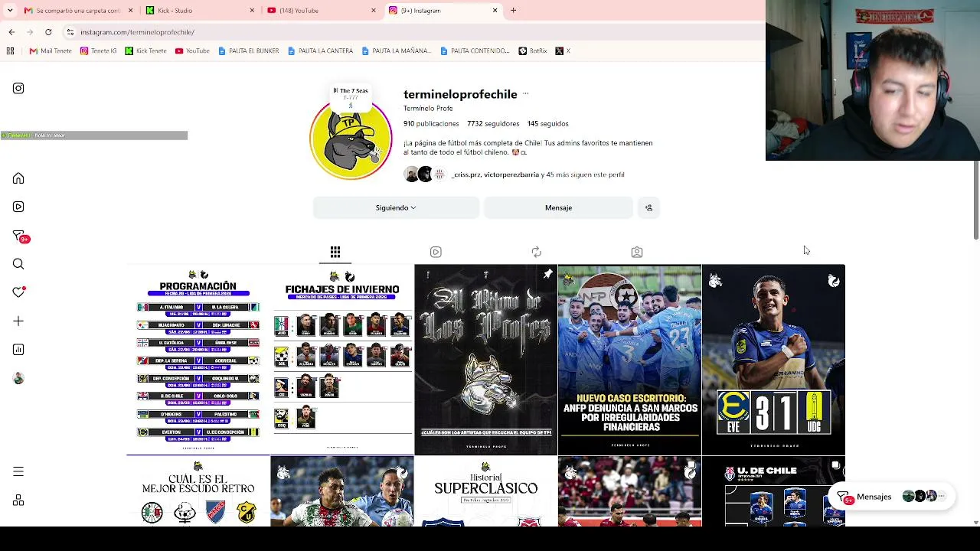The image size is (980, 551).
Task: Open the Historial Superclásico post
Action: (x=486, y=492)
